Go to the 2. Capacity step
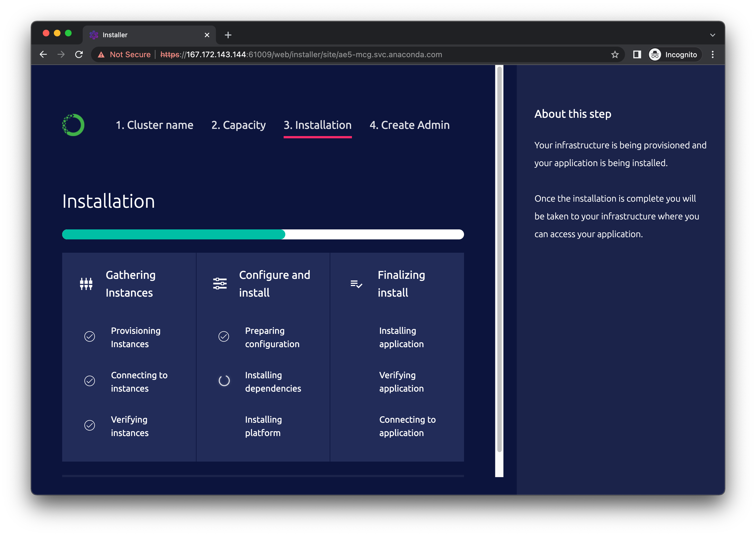This screenshot has height=536, width=756. (x=238, y=125)
